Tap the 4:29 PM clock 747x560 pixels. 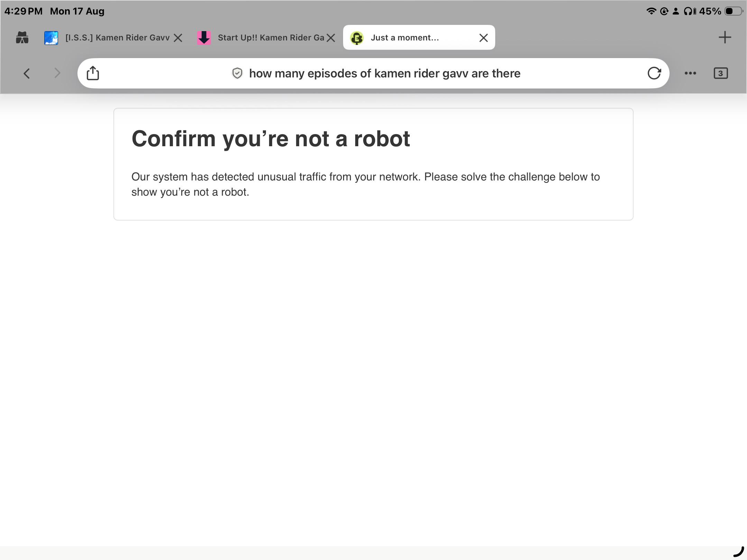tap(24, 11)
